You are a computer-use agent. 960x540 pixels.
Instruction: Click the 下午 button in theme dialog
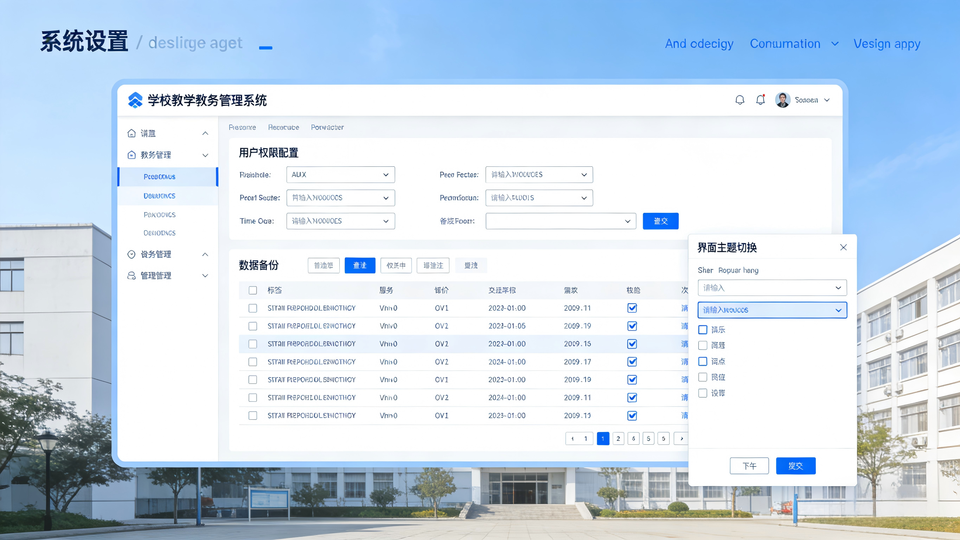(x=749, y=466)
